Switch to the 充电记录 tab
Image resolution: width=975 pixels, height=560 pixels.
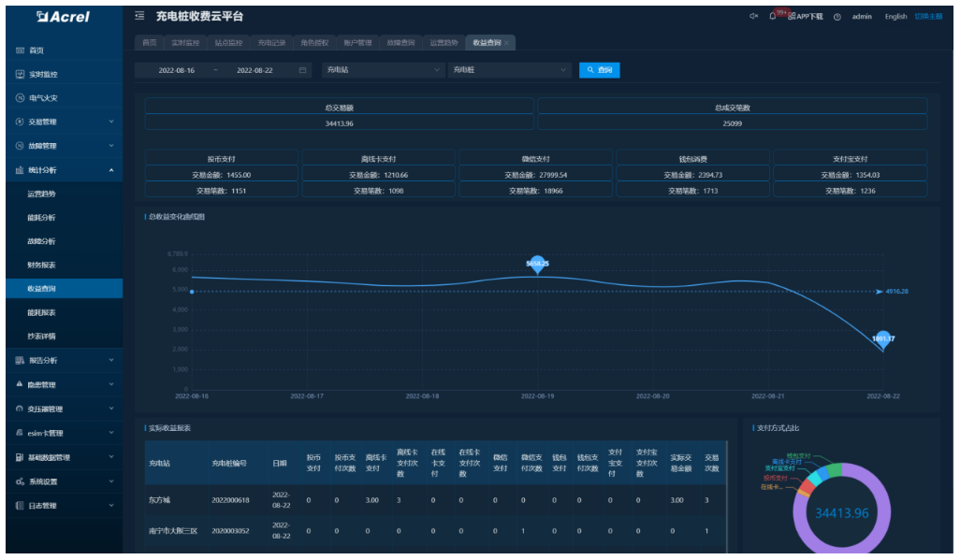(x=271, y=43)
